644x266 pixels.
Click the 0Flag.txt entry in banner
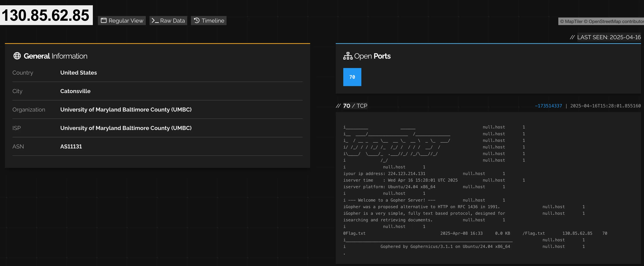pos(354,233)
